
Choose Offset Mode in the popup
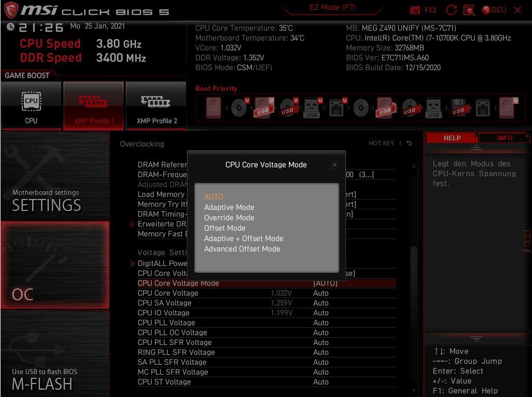[x=224, y=228]
